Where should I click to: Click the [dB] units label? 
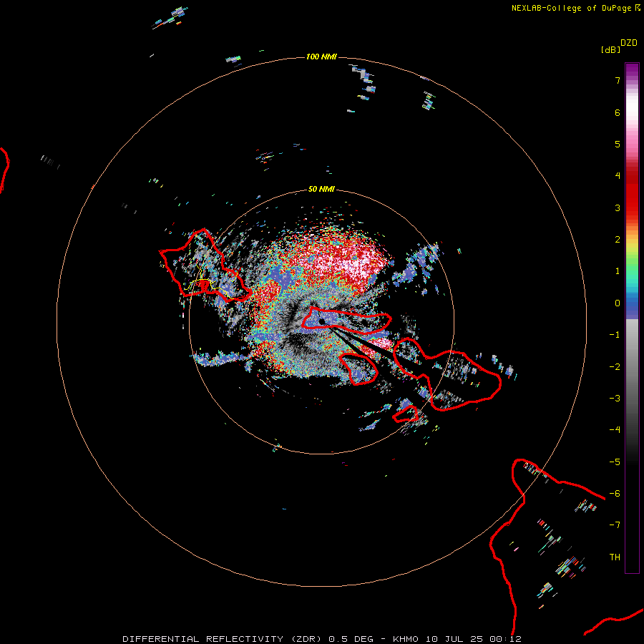610,49
